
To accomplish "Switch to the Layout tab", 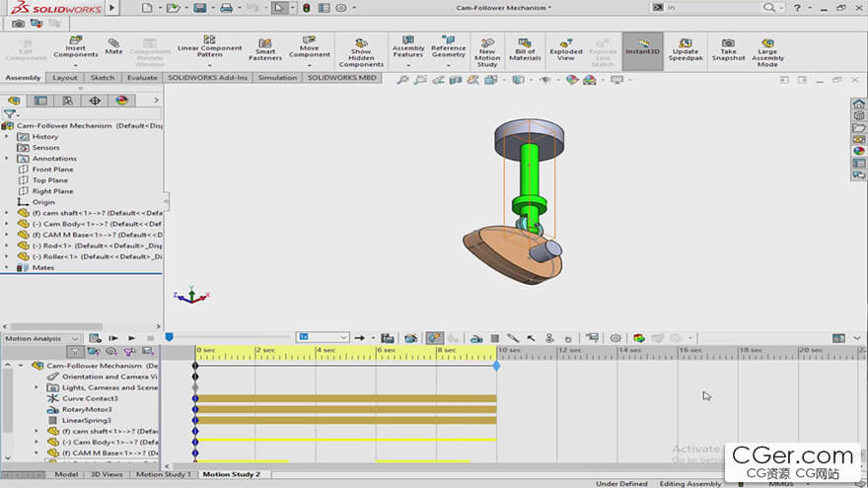I will pyautogui.click(x=65, y=78).
